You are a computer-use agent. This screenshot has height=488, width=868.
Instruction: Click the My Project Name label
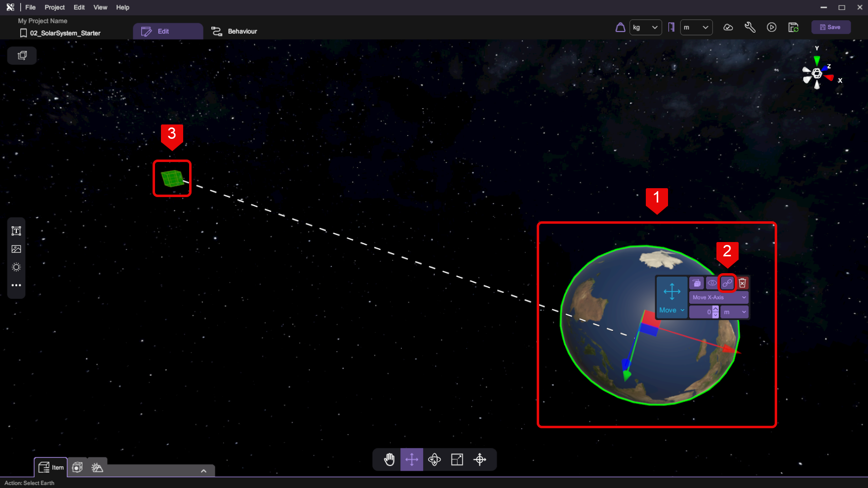click(x=42, y=21)
